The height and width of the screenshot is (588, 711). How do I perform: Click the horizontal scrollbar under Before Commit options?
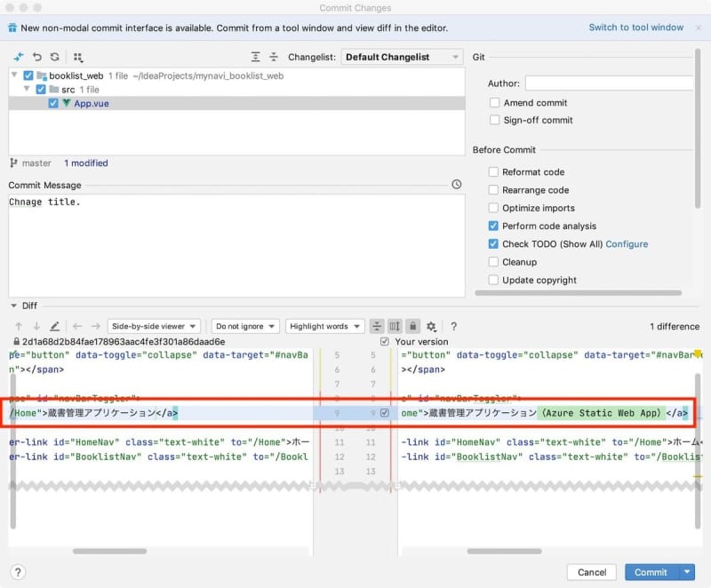pyautogui.click(x=579, y=292)
